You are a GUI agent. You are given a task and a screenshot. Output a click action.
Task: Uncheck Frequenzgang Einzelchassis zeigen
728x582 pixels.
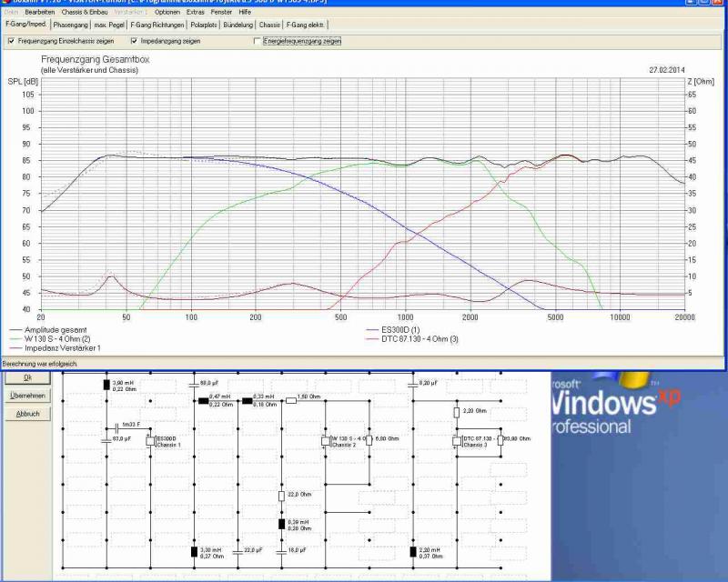pyautogui.click(x=11, y=41)
